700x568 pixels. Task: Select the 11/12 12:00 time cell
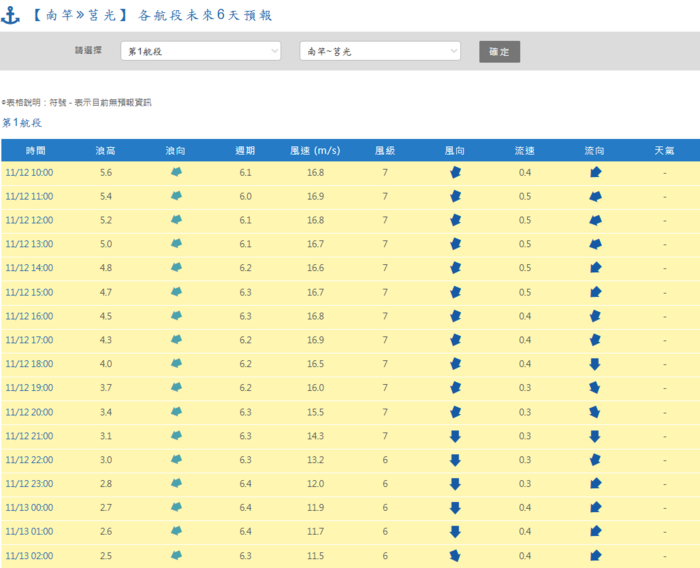coord(30,220)
